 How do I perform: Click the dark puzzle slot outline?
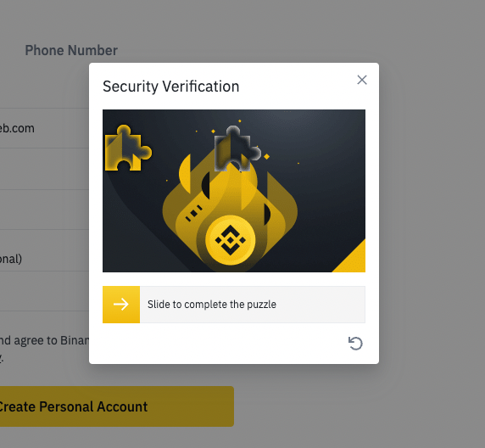point(237,148)
